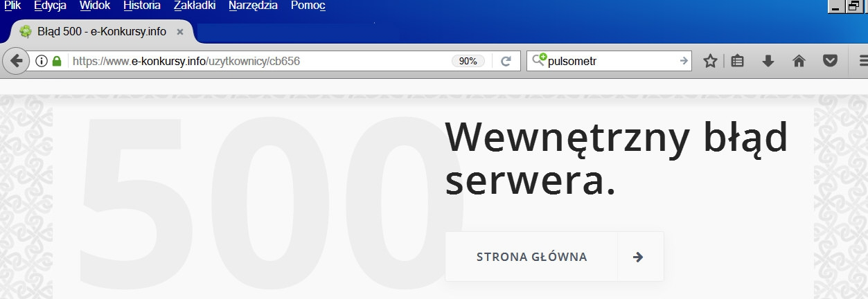Click the arrow beside STRONA GŁÓWNA
This screenshot has width=868, height=299.
639,257
